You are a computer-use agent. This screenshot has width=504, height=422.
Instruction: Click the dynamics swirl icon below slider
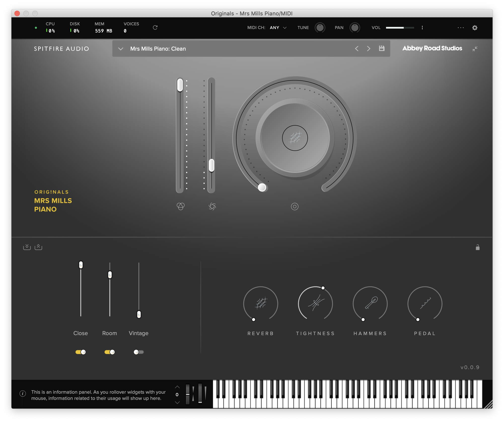(212, 206)
